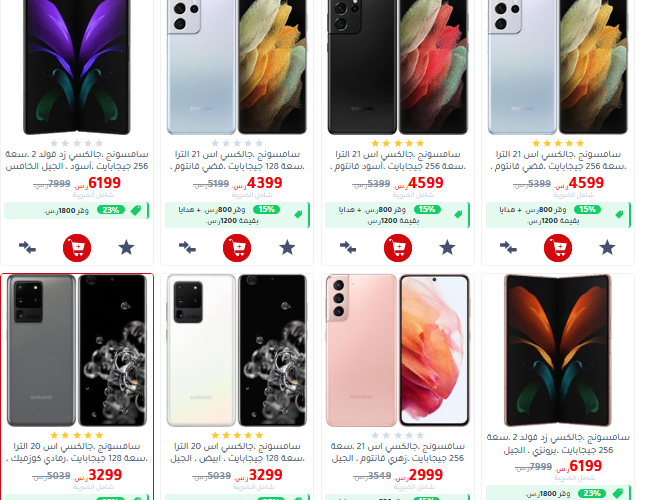The width and height of the screenshot is (649, 500).
Task: Click 23% discount badge on black Fold 2
Action: click(x=111, y=210)
